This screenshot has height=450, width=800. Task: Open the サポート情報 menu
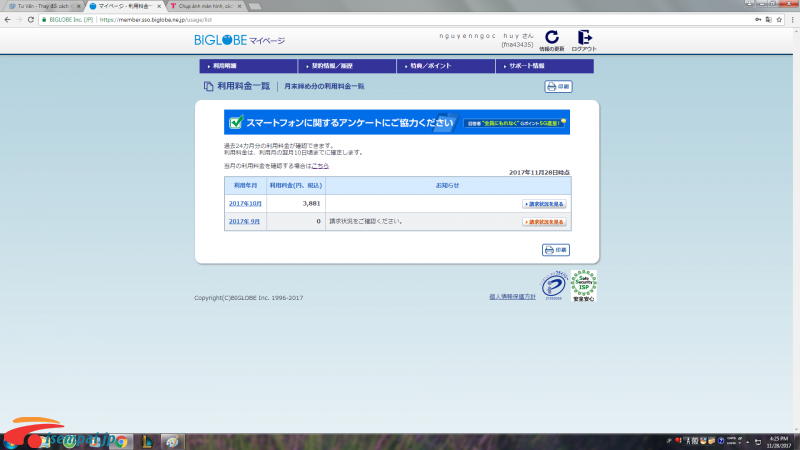545,66
